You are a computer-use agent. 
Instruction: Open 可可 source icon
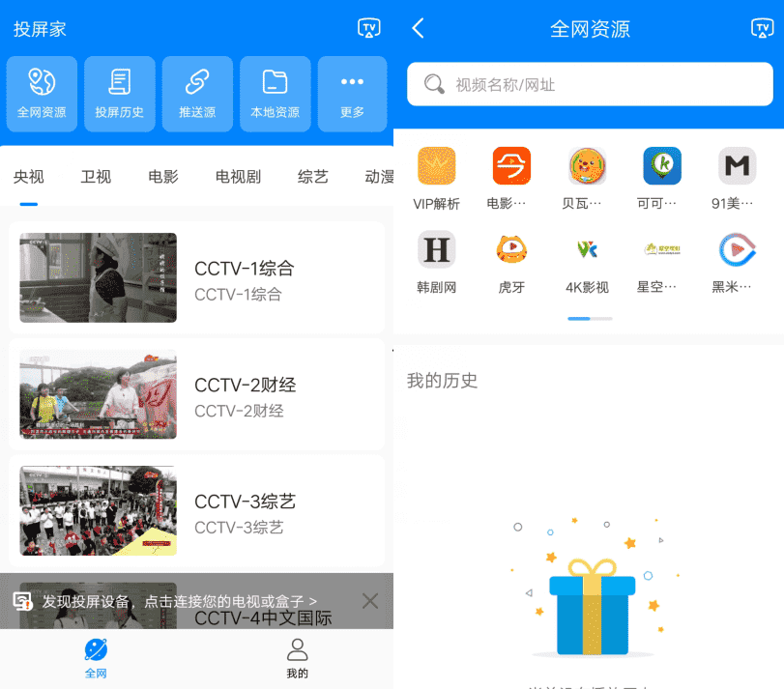662,166
